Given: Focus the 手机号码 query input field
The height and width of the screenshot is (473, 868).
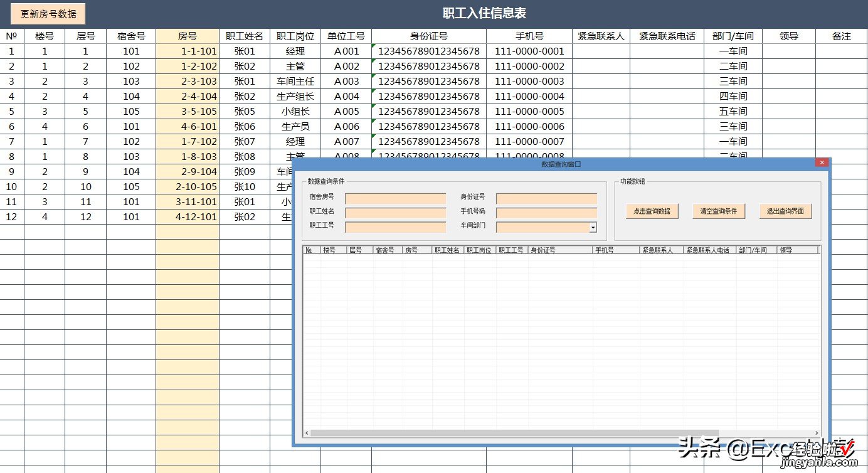Looking at the screenshot, I should [546, 213].
